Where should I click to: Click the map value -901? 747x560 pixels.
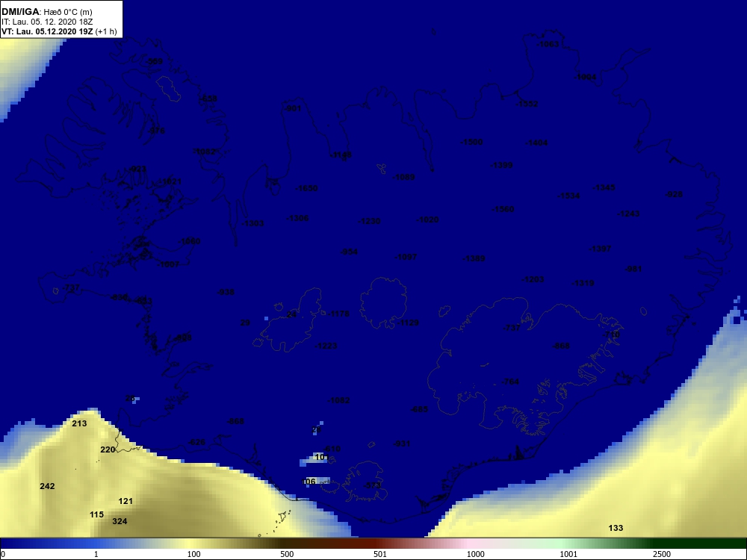(x=293, y=108)
